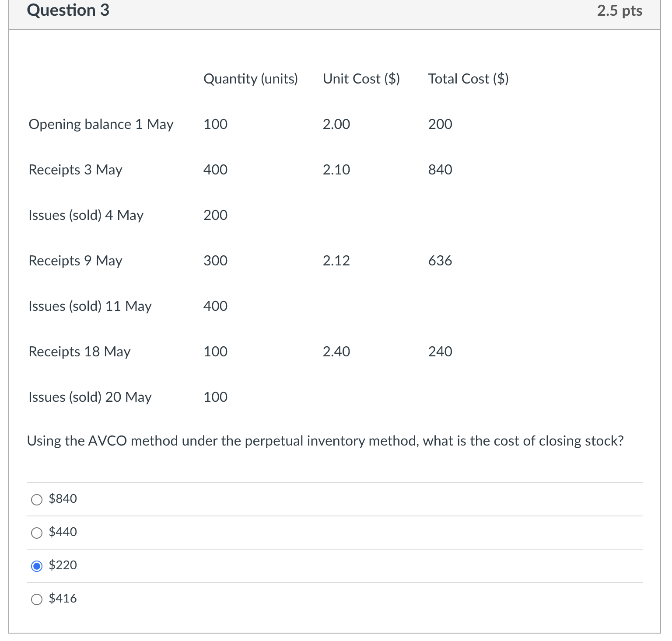
Task: Click the Issues (sold) 11 May row label
Action: 89,306
